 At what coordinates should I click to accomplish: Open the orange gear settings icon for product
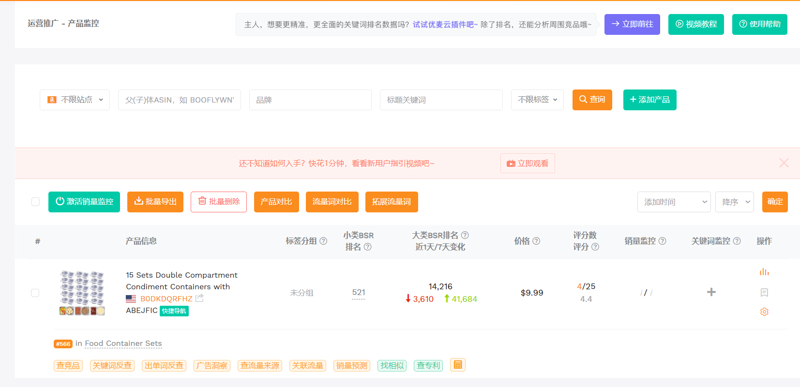point(764,312)
